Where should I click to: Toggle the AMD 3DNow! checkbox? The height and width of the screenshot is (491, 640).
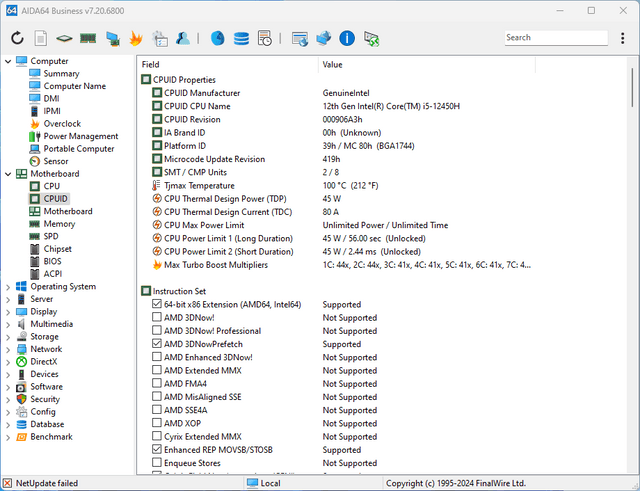pos(158,317)
